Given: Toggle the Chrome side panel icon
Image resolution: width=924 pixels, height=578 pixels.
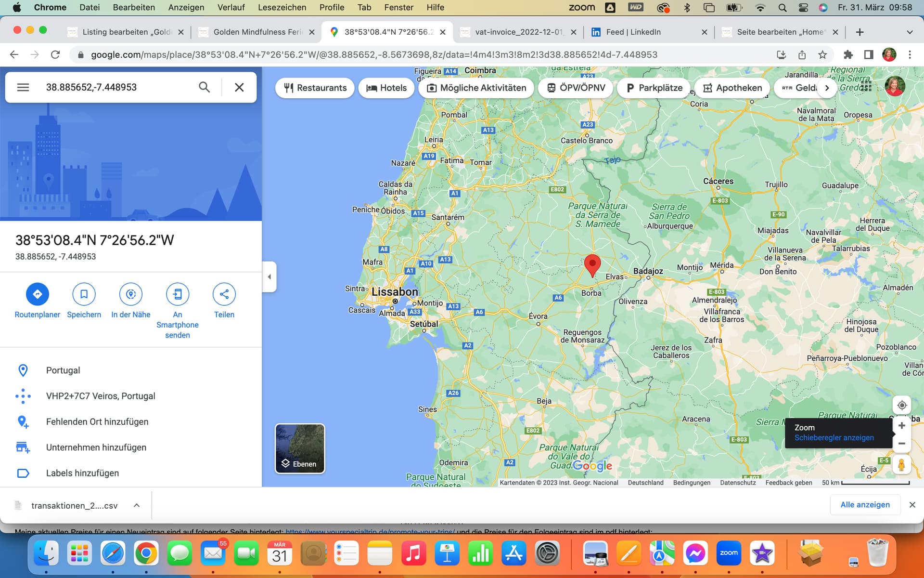Looking at the screenshot, I should 869,54.
